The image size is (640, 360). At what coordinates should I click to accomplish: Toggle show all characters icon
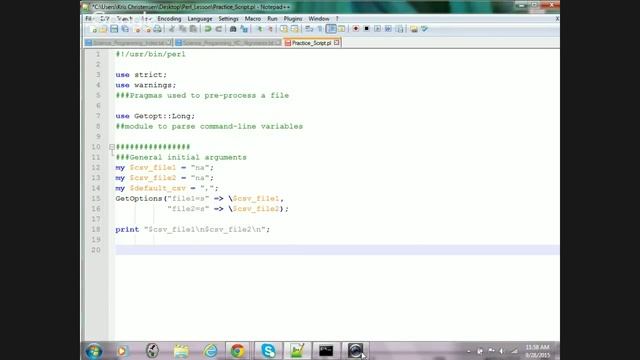(320, 29)
